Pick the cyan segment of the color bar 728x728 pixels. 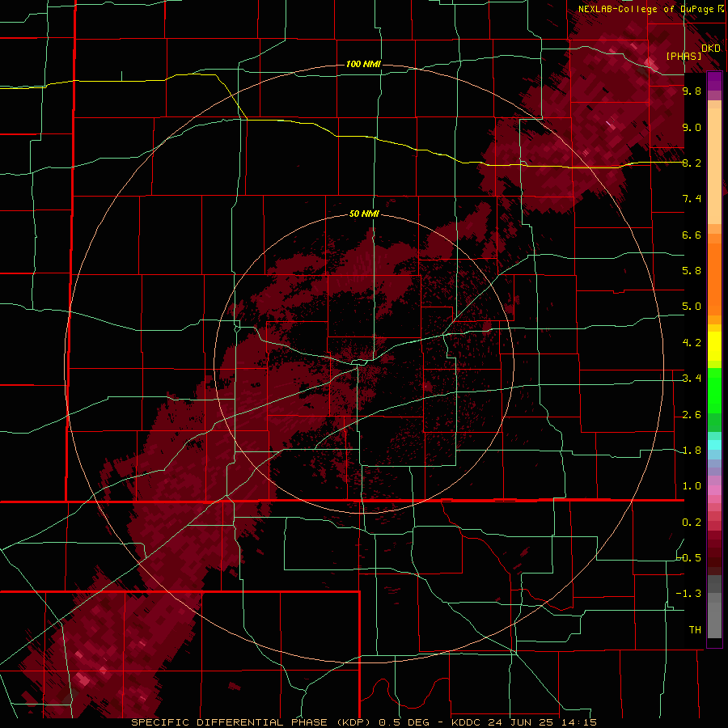(x=714, y=445)
